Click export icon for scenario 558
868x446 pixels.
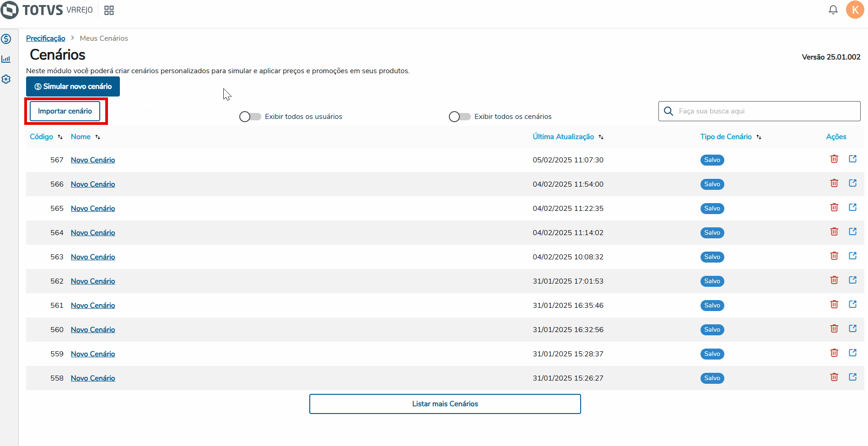pyautogui.click(x=852, y=377)
